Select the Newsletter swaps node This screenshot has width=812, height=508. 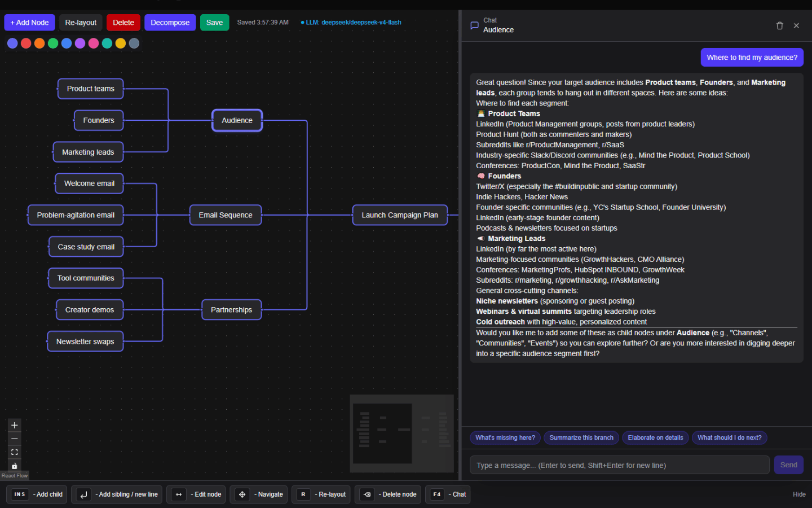pos(85,341)
